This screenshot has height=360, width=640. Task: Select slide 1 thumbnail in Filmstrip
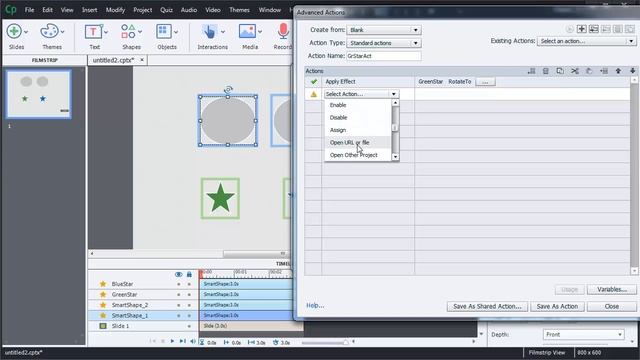(39, 94)
